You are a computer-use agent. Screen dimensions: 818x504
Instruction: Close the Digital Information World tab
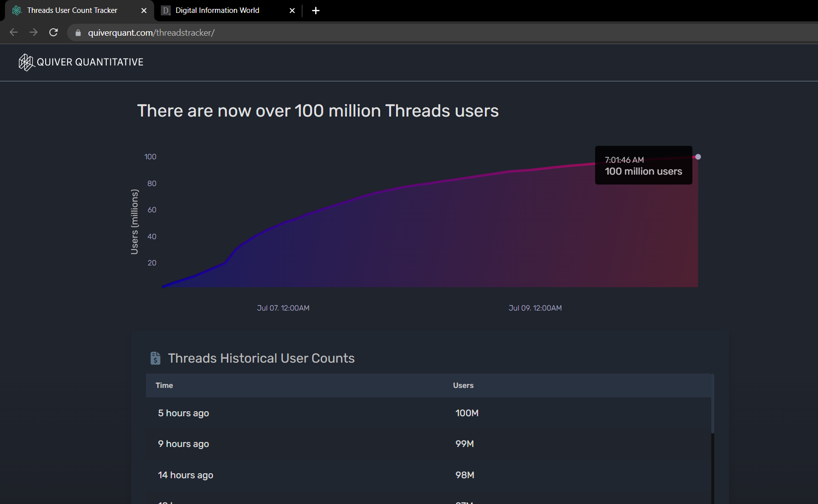292,10
